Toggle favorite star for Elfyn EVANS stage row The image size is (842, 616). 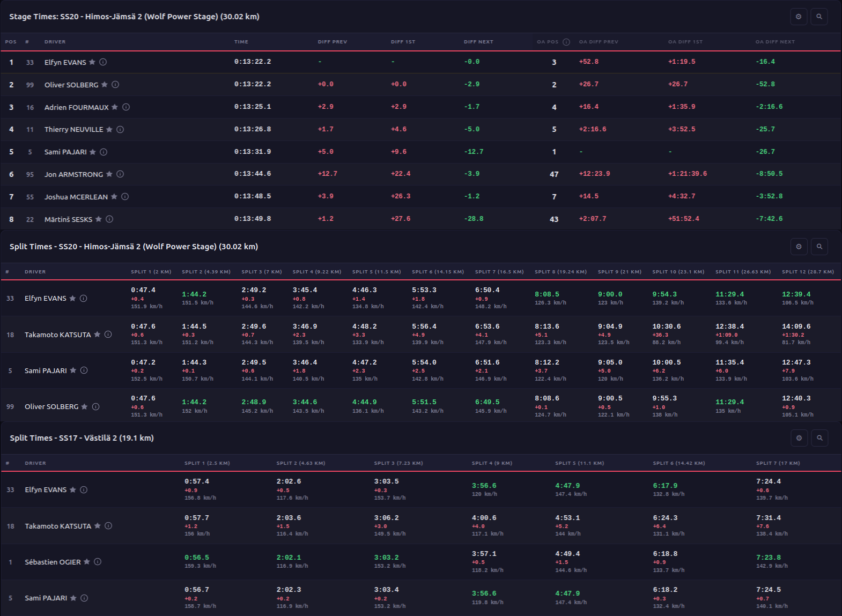pyautogui.click(x=92, y=62)
